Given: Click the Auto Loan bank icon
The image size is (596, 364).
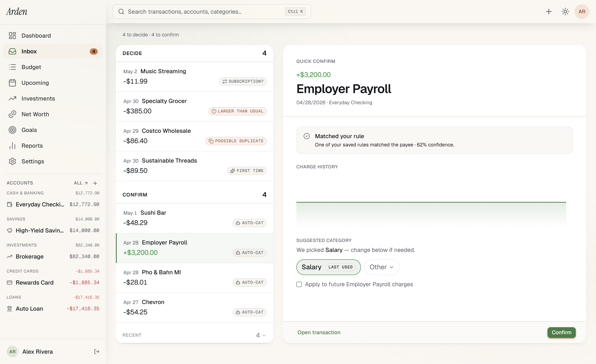Looking at the screenshot, I should tap(10, 309).
